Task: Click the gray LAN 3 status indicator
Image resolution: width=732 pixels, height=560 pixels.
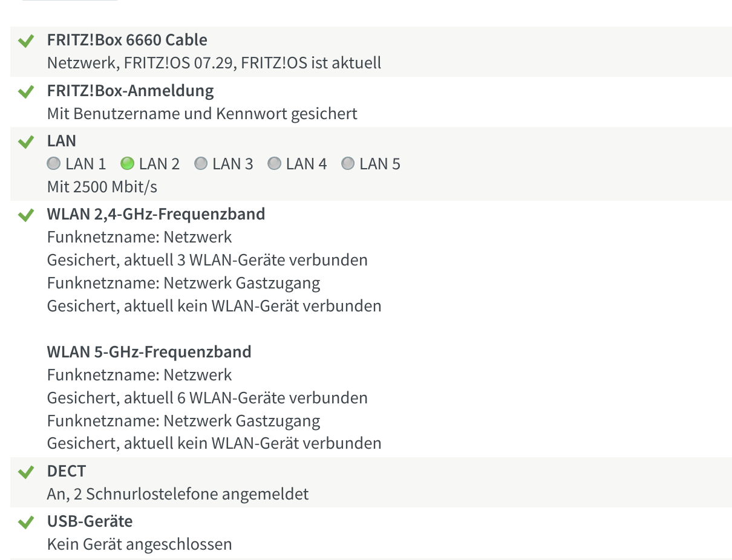Action: pyautogui.click(x=201, y=164)
